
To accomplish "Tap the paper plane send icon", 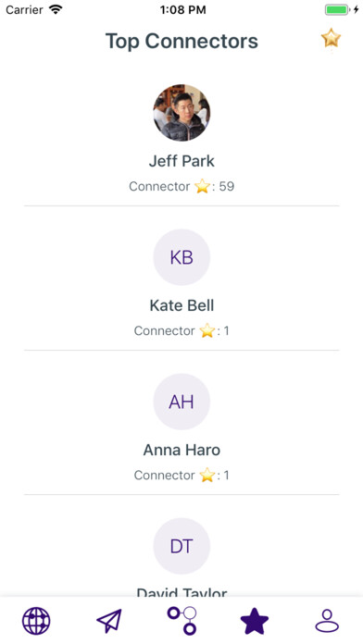I will coord(109,621).
